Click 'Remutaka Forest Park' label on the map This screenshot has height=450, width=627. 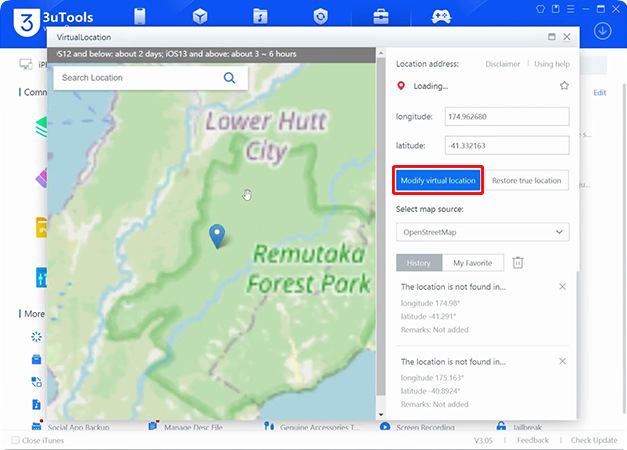(x=309, y=269)
